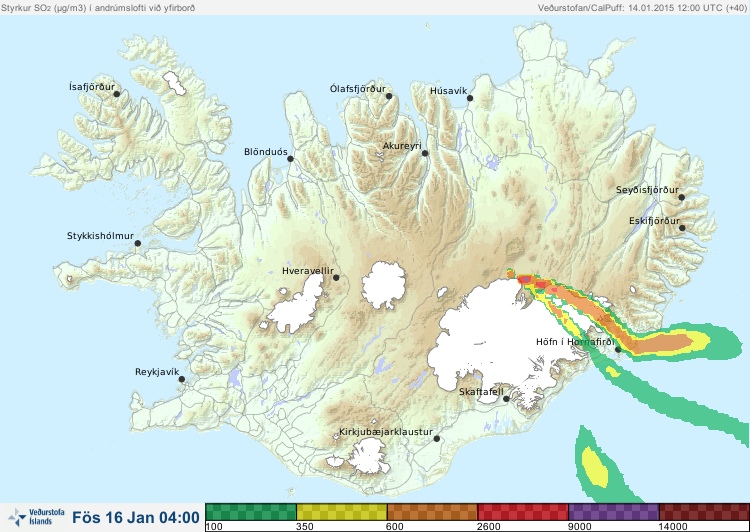The height and width of the screenshot is (532, 750).
Task: Click the Reykjavík location dot
Action: point(182,379)
